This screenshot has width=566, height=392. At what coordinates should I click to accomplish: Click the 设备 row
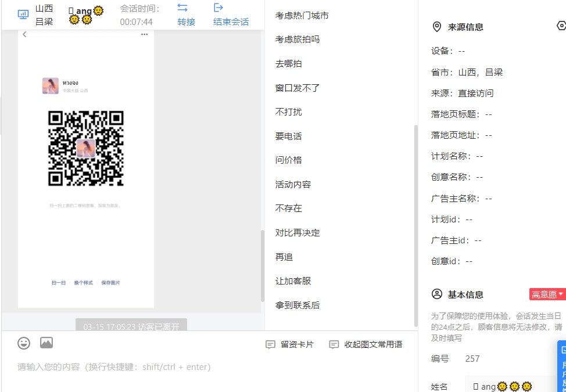point(448,51)
